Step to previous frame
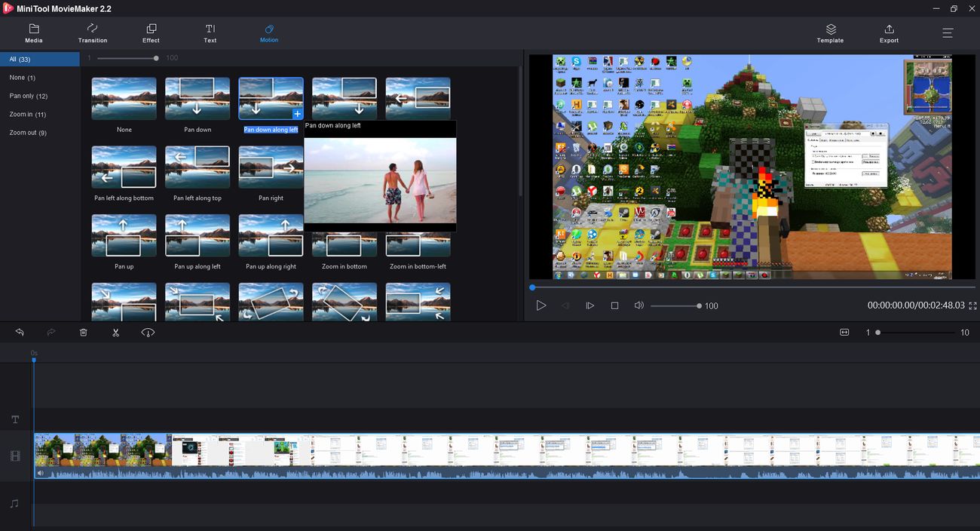 [x=565, y=305]
